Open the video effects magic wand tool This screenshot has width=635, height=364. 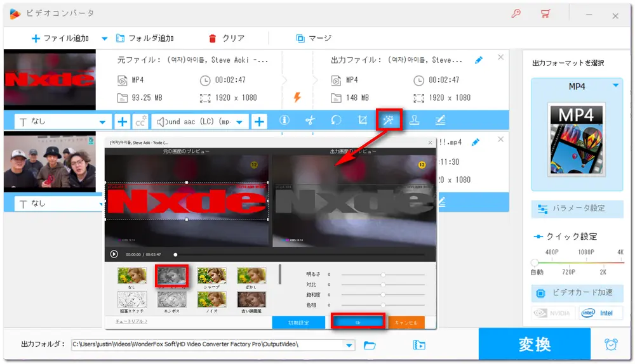(387, 120)
